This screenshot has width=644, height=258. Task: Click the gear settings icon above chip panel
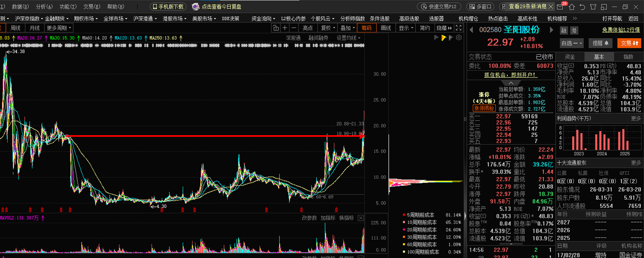[458, 38]
